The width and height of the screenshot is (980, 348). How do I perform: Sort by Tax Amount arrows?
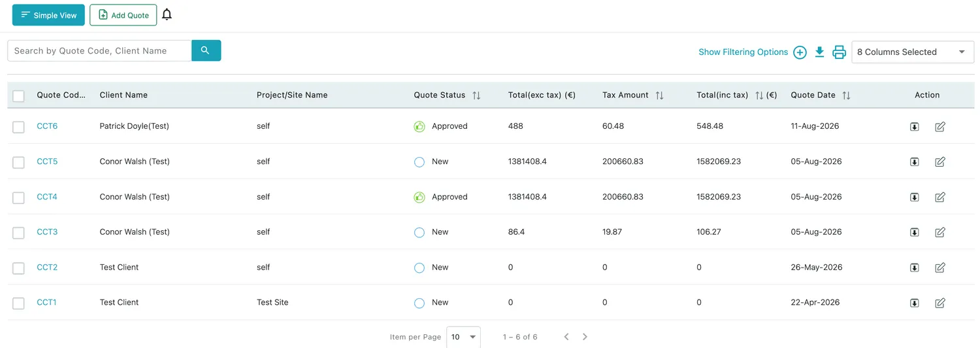(659, 96)
